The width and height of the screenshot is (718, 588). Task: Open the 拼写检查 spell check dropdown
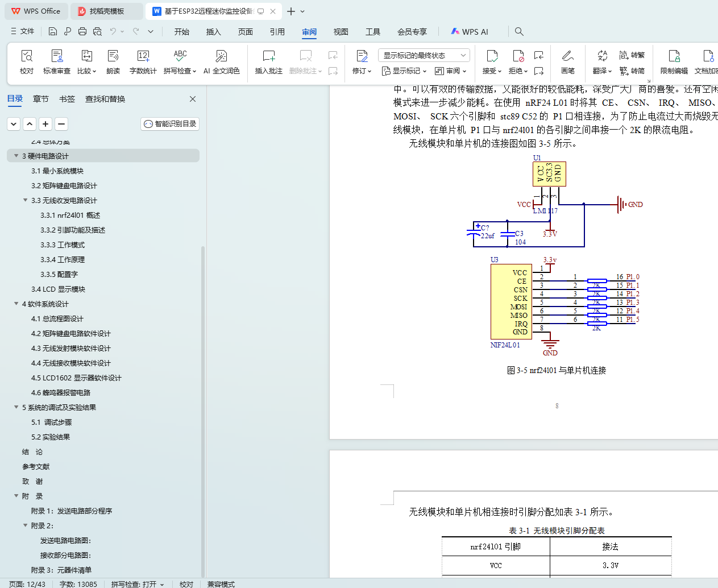(180, 71)
